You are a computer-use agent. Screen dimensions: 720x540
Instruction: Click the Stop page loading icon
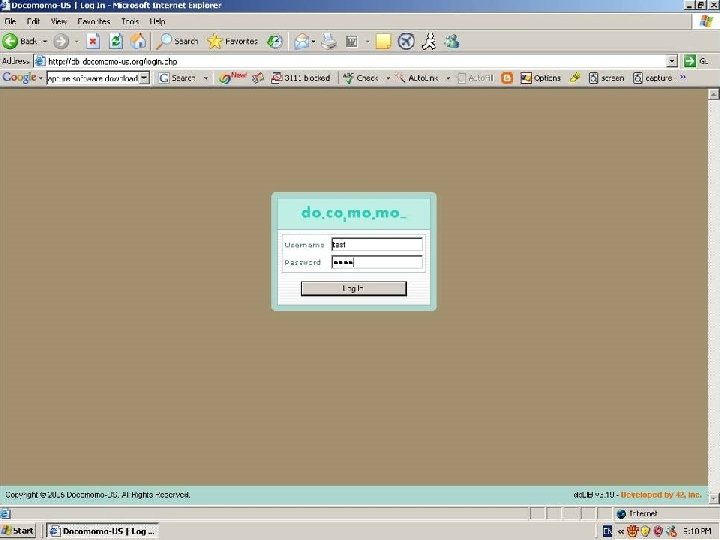93,41
